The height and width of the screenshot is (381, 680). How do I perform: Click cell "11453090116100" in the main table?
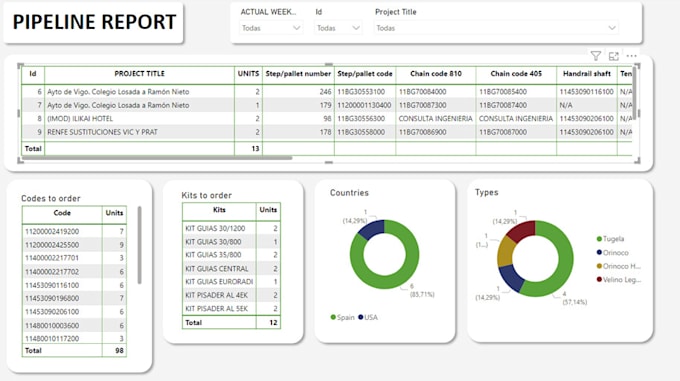pos(586,91)
